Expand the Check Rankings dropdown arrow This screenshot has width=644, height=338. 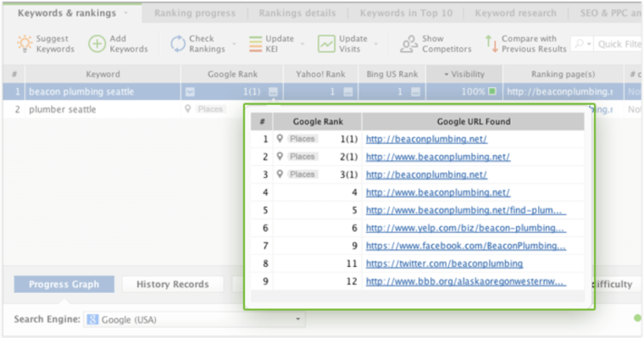234,44
